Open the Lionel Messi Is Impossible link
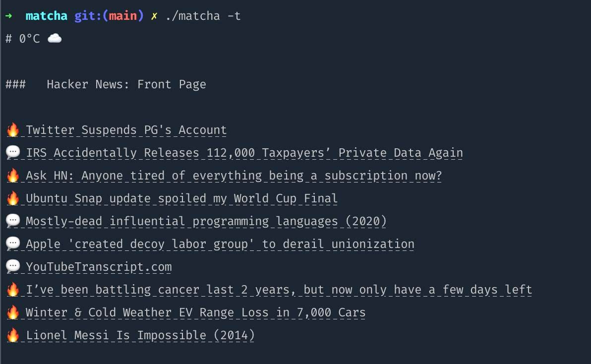The image size is (591, 364). coord(140,336)
